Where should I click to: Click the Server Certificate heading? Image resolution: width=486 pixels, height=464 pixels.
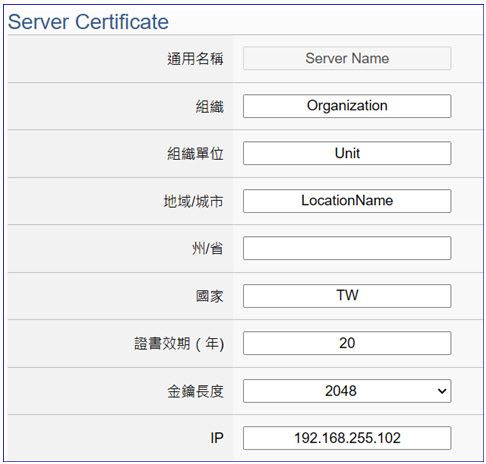pyautogui.click(x=88, y=22)
